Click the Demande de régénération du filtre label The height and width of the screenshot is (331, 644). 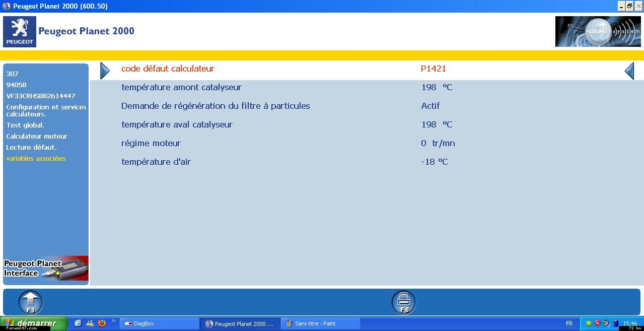pos(216,106)
